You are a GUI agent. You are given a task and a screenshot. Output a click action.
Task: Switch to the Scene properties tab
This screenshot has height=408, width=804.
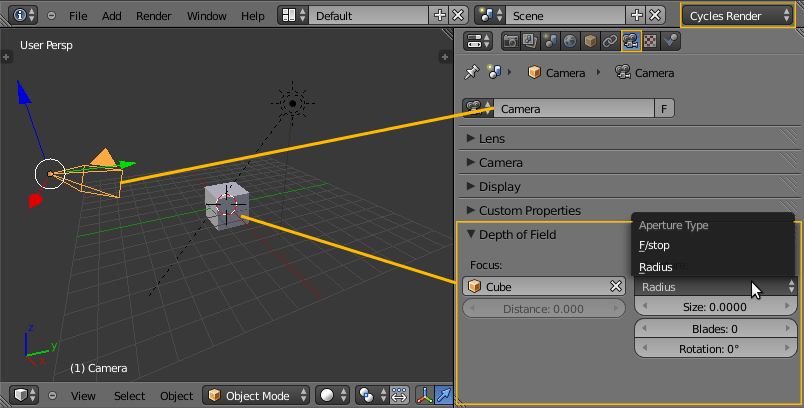coord(550,41)
